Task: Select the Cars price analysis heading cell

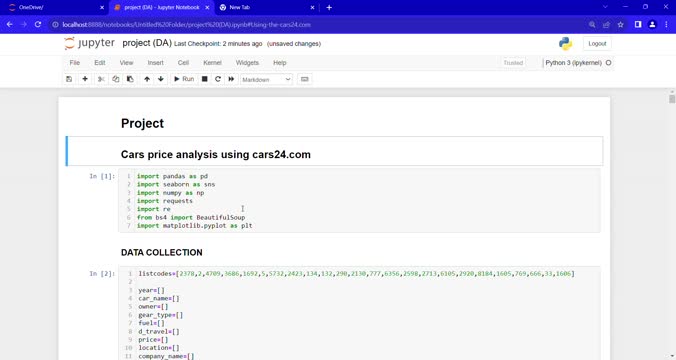Action: pos(334,151)
